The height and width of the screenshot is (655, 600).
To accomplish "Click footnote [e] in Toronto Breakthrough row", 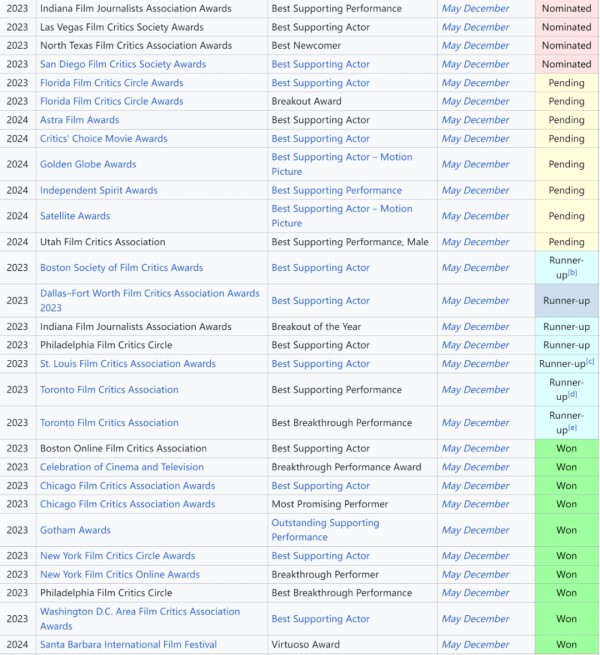I will (572, 428).
